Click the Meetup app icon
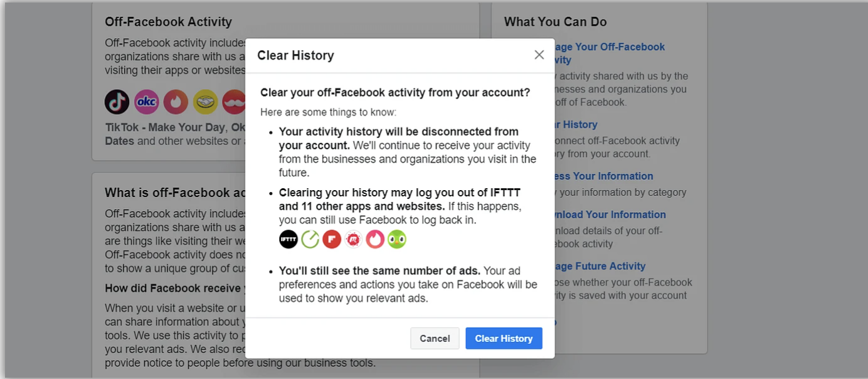 (354, 239)
